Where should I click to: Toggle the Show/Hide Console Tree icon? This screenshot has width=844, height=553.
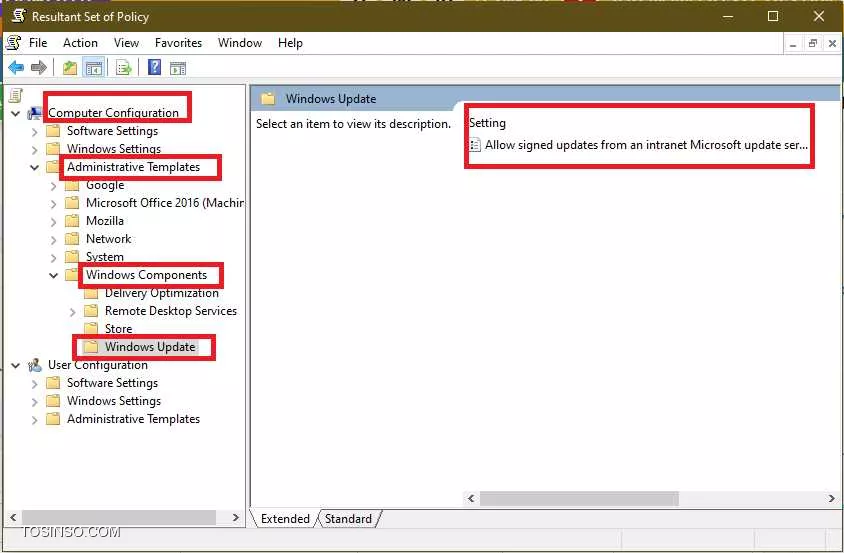pyautogui.click(x=94, y=68)
